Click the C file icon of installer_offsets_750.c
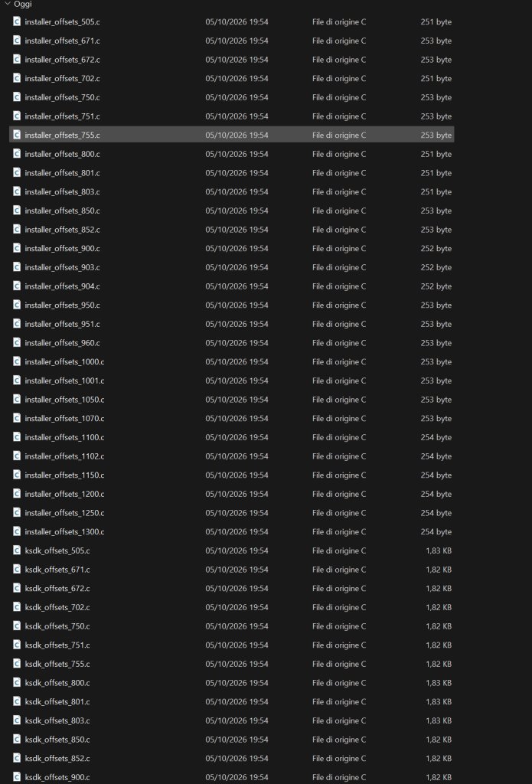Viewport: 532px width, 784px height. coord(17,97)
